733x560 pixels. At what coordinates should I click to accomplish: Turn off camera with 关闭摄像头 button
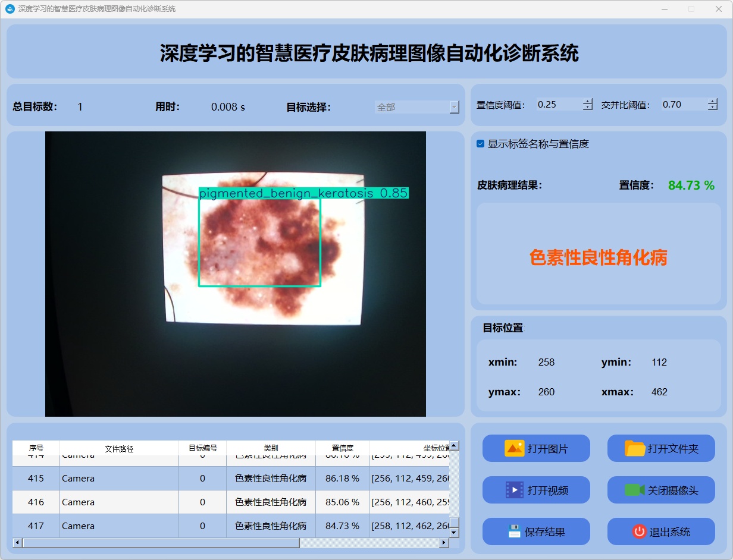coord(661,490)
